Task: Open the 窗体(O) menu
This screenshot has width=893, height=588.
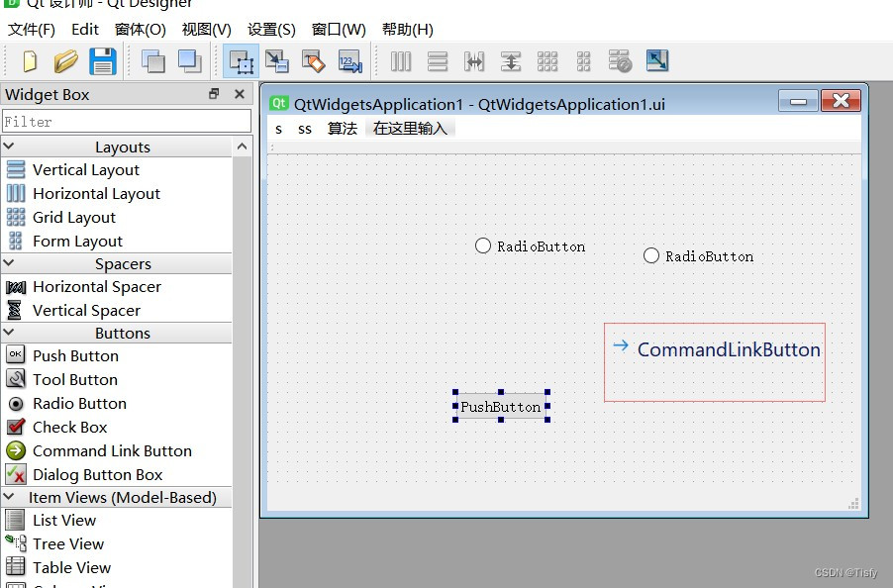Action: (141, 29)
